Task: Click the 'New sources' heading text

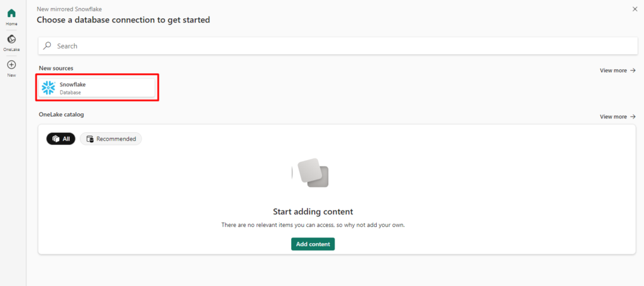Action: click(x=56, y=68)
